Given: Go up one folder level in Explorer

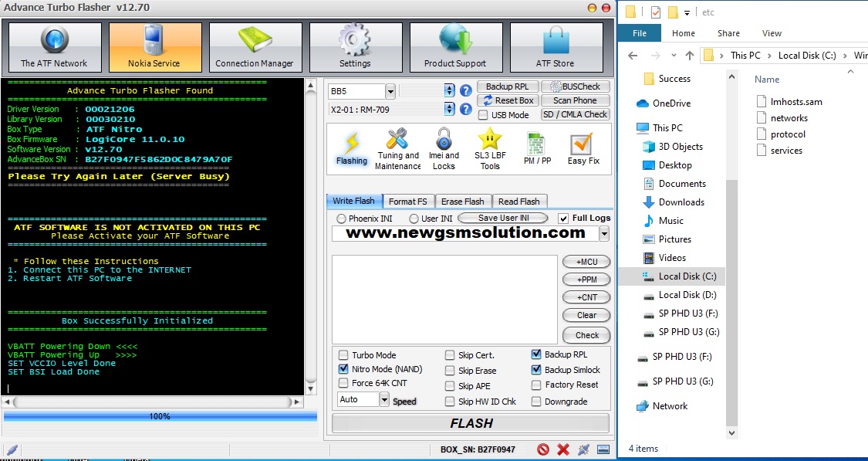Looking at the screenshot, I should coord(689,56).
